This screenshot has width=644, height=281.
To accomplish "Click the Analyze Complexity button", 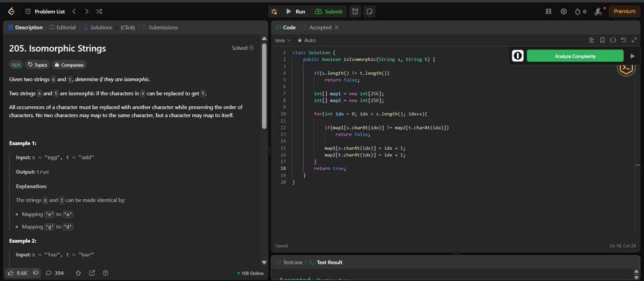I will (x=575, y=56).
